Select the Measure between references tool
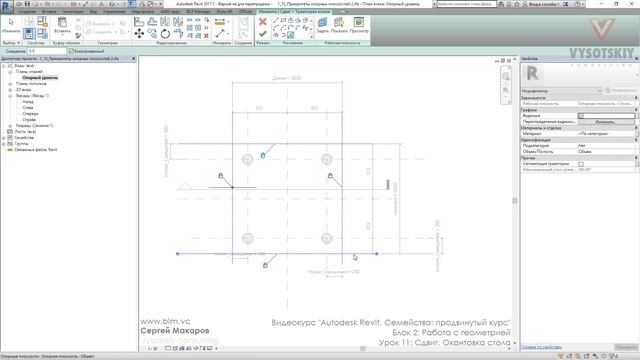The height and width of the screenshot is (360, 640). (x=220, y=22)
